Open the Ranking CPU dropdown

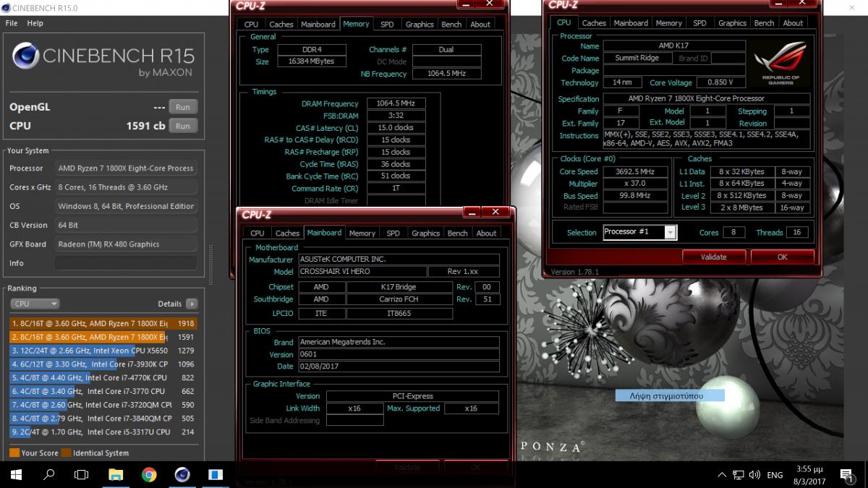point(34,304)
